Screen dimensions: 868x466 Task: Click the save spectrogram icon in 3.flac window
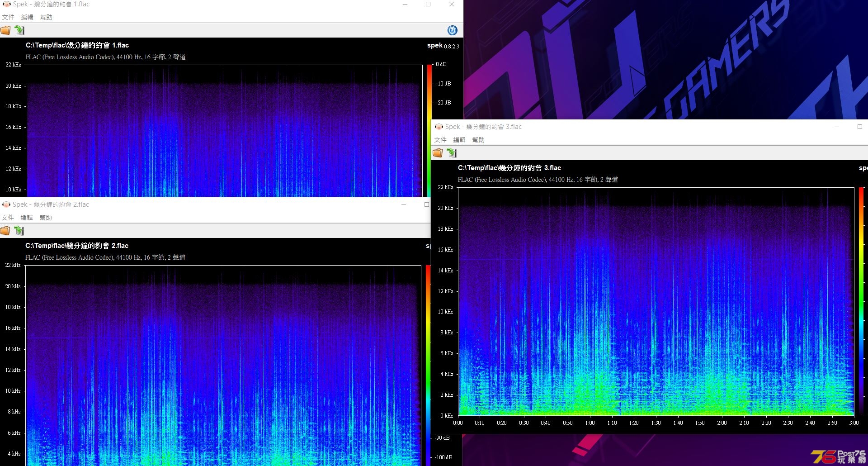pos(452,153)
